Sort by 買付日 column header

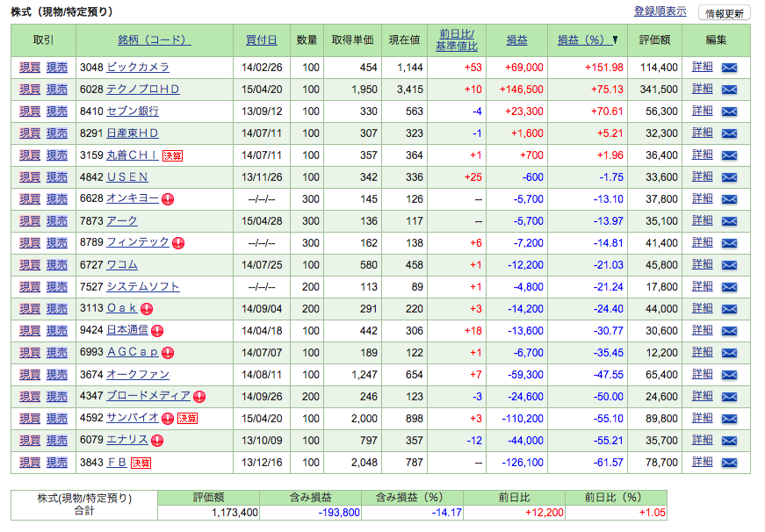click(262, 40)
